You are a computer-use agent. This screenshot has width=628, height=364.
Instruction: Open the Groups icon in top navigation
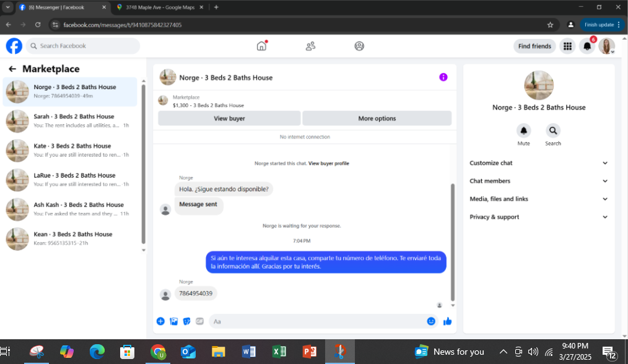[359, 46]
